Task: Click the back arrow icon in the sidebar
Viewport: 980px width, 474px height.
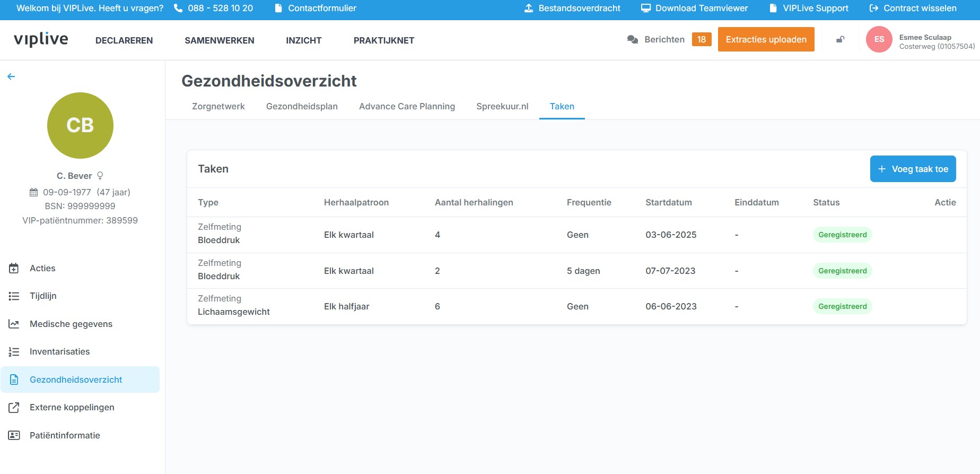Action: pos(11,77)
